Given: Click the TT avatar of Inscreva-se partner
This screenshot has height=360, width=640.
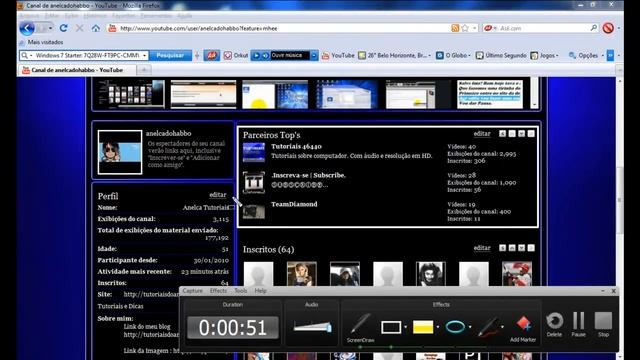Looking at the screenshot, I should pos(254,182).
